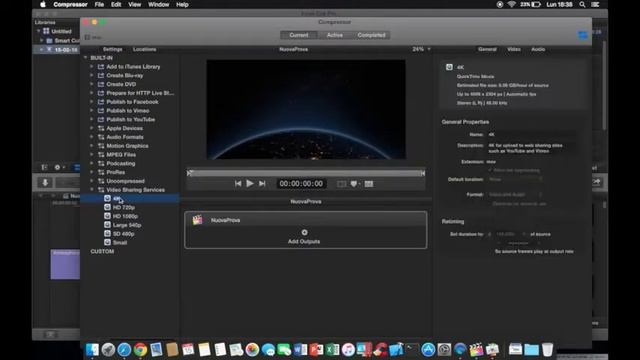Toggle the blue Inspector pane button
The image size is (640, 360).
pos(583,35)
